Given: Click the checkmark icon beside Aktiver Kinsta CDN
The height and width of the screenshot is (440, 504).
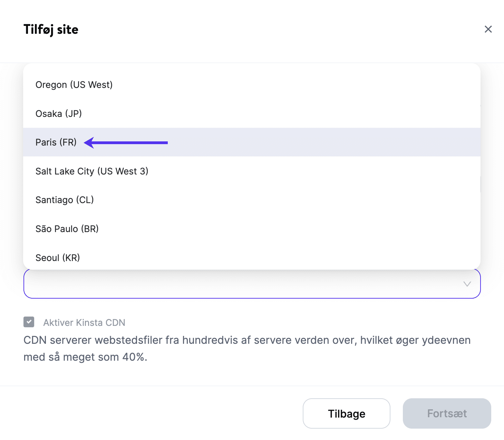Looking at the screenshot, I should pyautogui.click(x=29, y=322).
